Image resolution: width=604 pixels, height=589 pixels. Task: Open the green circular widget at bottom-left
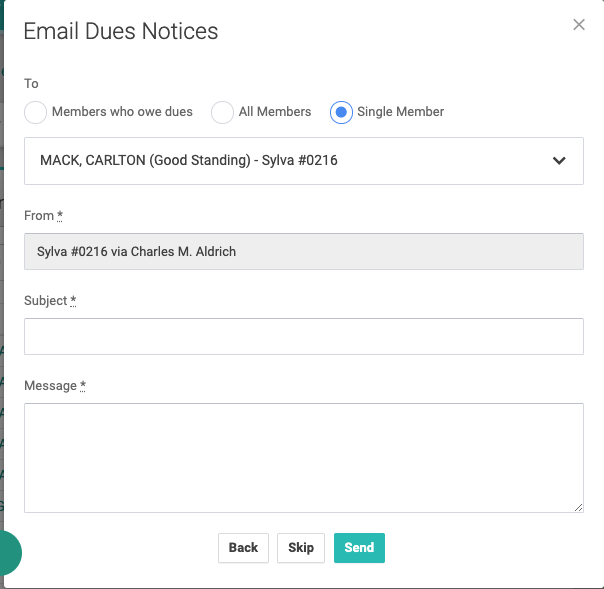coord(6,552)
